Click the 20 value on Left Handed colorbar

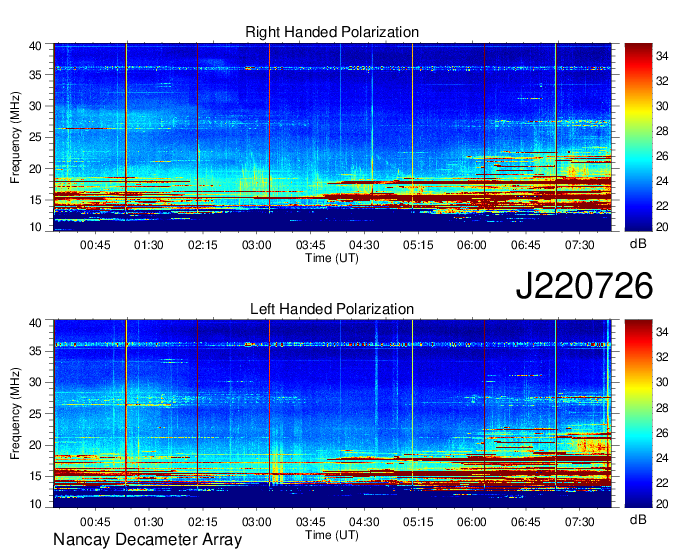pos(662,503)
